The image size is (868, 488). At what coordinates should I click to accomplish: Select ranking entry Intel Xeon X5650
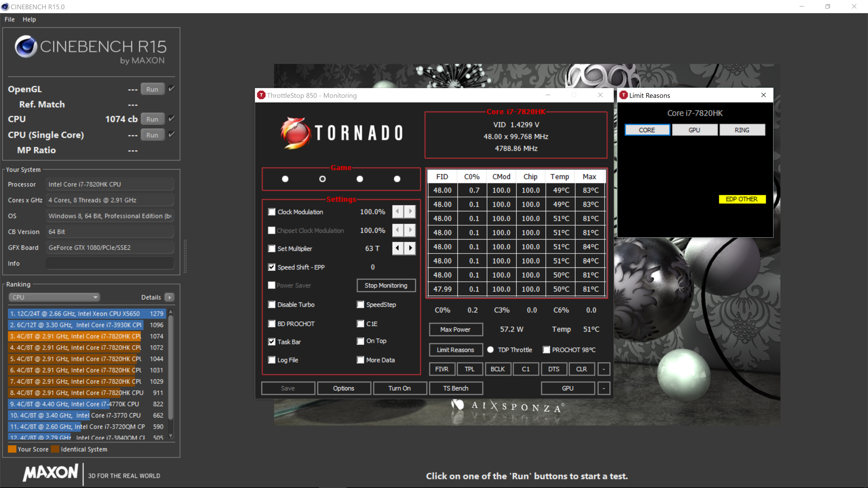click(x=87, y=314)
